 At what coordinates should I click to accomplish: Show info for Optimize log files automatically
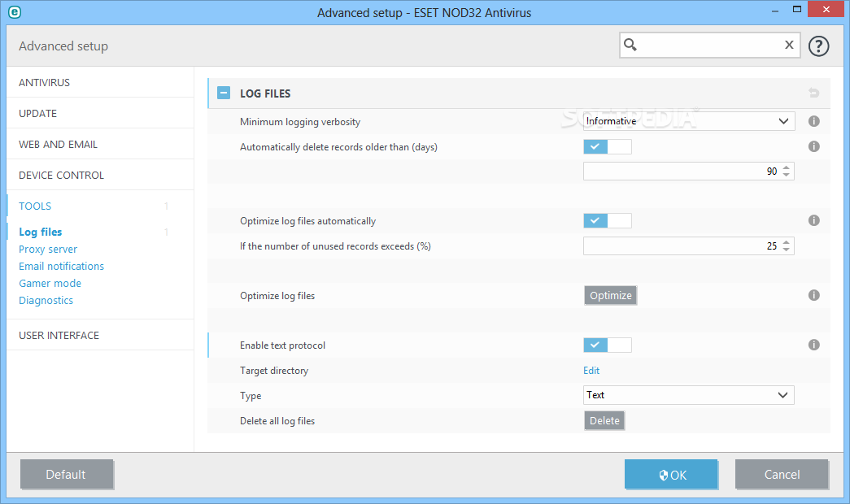tap(813, 220)
